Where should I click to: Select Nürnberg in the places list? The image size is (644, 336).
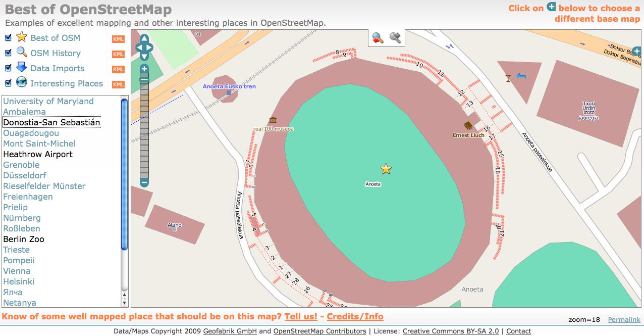pyautogui.click(x=22, y=218)
